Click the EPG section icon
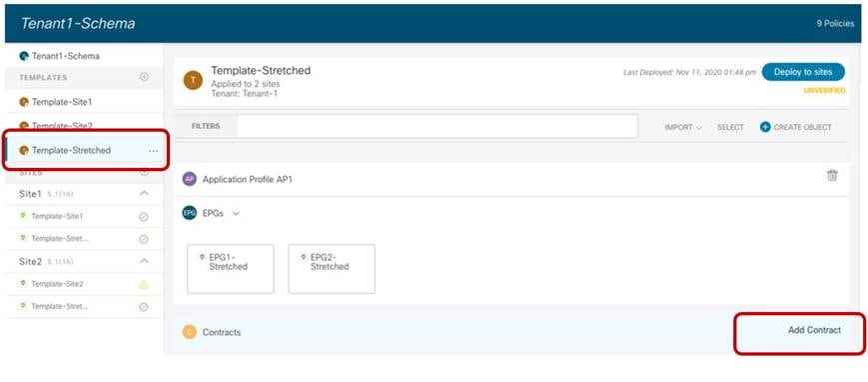 coord(190,213)
